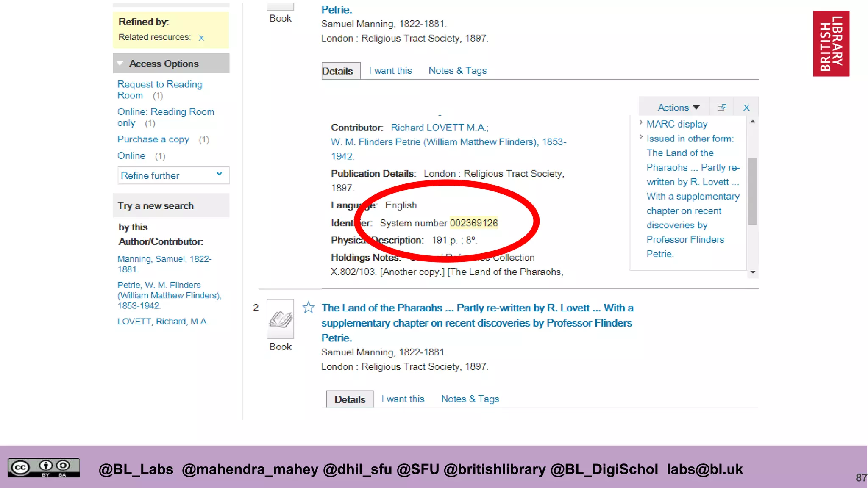Click the side panel scroll down arrow
The width and height of the screenshot is (868, 488).
pos(753,272)
